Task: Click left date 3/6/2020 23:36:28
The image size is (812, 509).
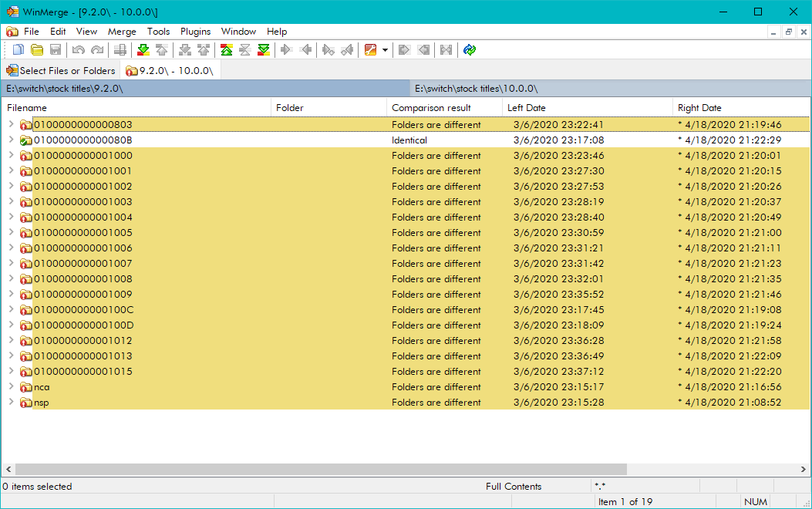Action: click(x=559, y=341)
